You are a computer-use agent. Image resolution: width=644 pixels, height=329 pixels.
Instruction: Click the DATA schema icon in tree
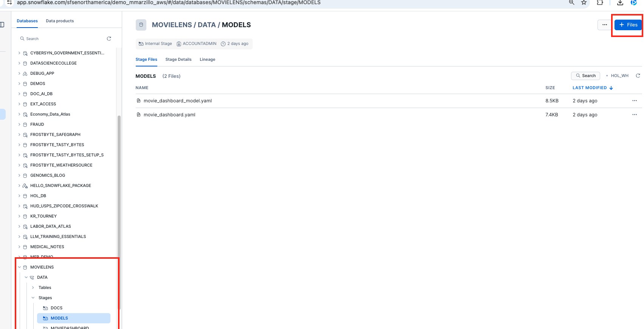click(x=32, y=278)
